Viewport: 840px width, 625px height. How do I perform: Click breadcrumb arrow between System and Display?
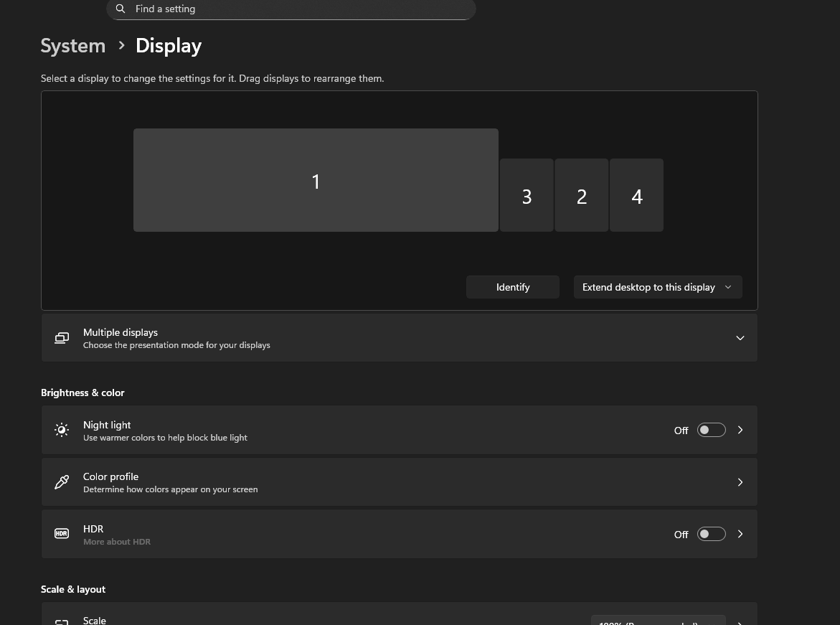click(x=122, y=45)
